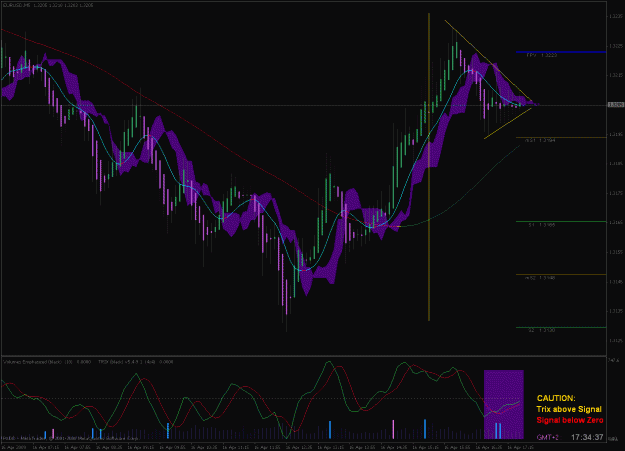625x451 pixels.
Task: Click the GMT+2 timezone label
Action: point(547,437)
